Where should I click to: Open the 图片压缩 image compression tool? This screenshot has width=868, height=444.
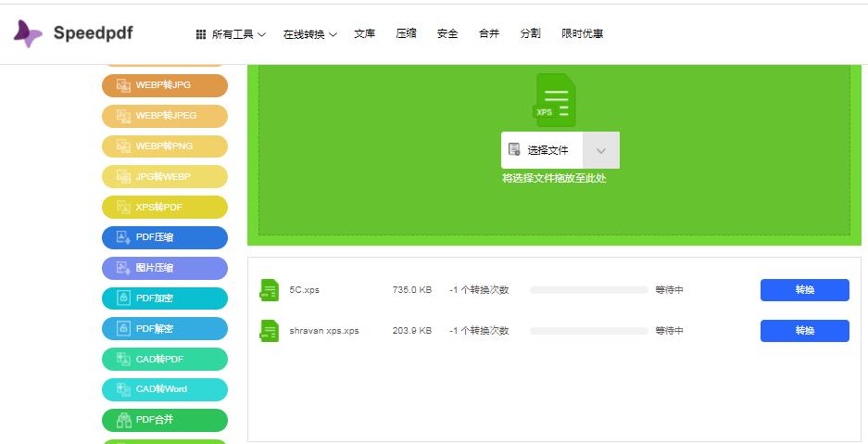[x=164, y=268]
